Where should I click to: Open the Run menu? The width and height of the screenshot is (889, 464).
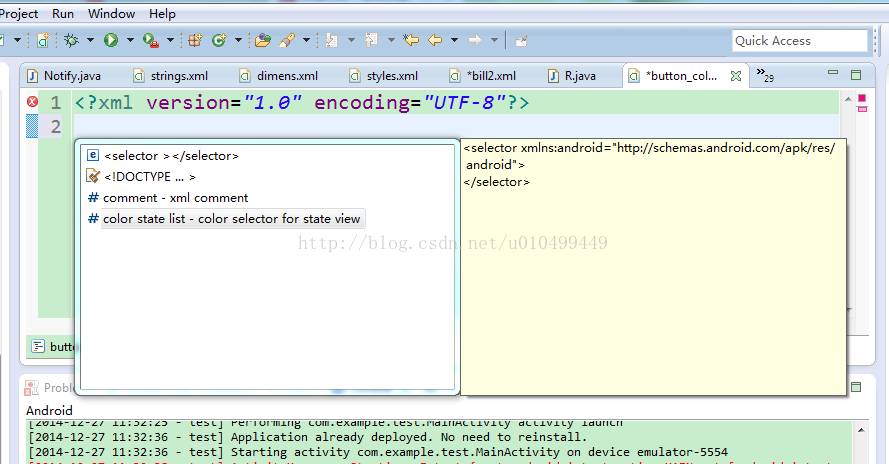[x=63, y=14]
